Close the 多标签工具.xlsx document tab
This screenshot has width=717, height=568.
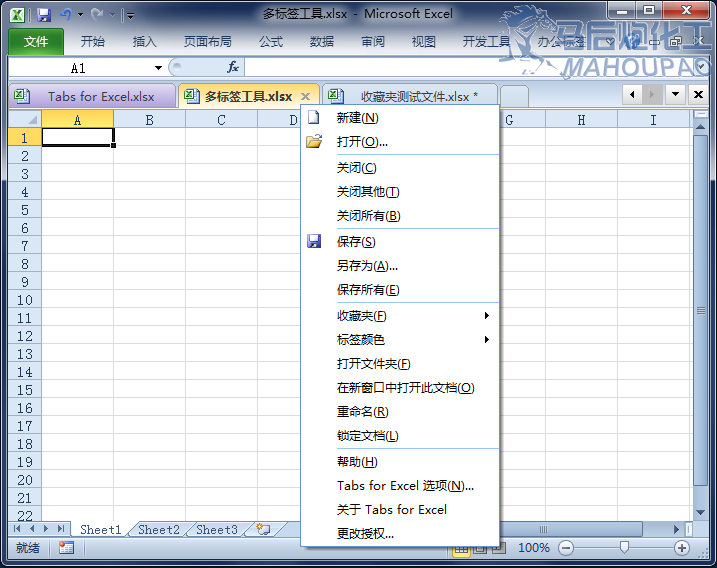click(306, 96)
